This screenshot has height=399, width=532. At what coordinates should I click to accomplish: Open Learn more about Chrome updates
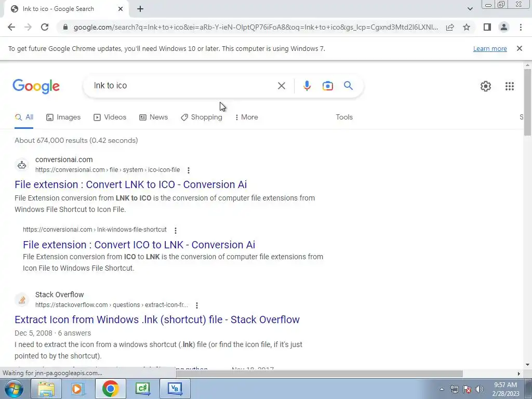pos(490,48)
